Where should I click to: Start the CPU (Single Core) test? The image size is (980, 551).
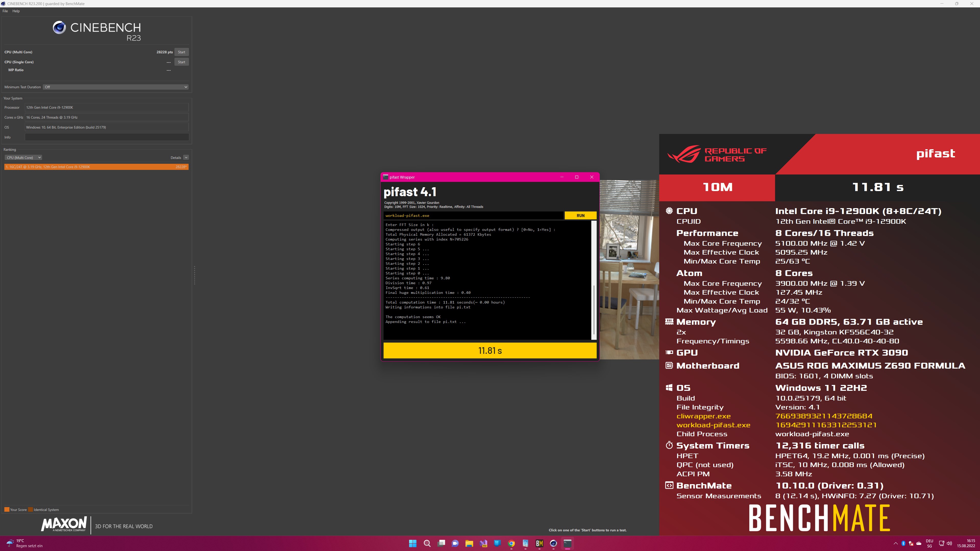(x=181, y=62)
